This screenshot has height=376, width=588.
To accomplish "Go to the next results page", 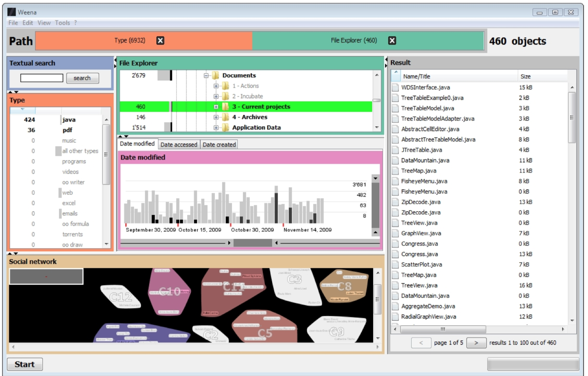I will click(x=476, y=343).
